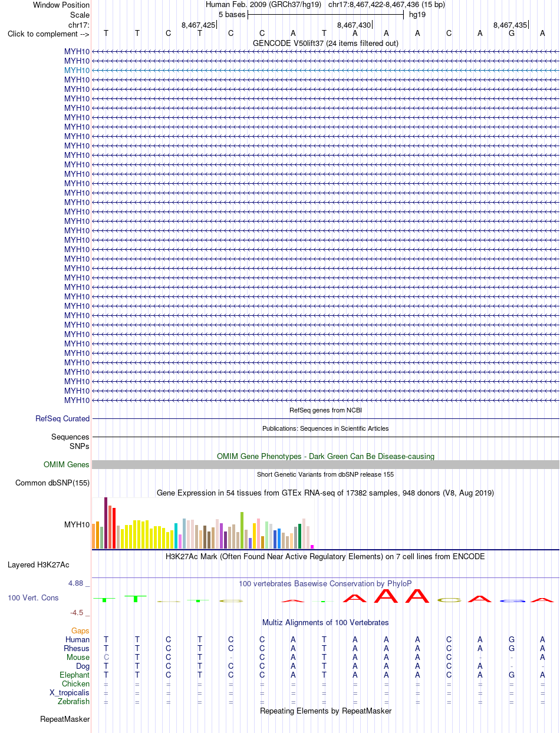Screen dimensions: 560x733
Task: Click the Sequences track label
Action: point(70,437)
